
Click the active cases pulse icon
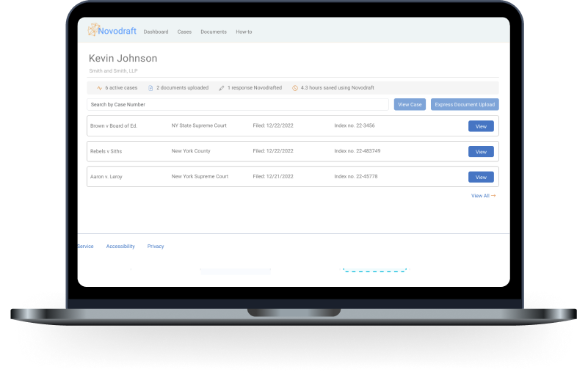click(x=99, y=88)
